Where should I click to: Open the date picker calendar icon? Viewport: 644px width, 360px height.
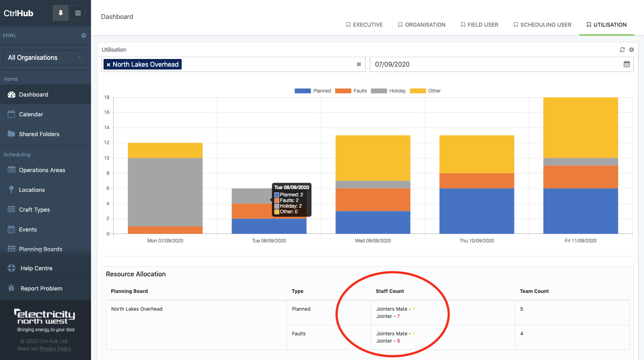point(627,64)
